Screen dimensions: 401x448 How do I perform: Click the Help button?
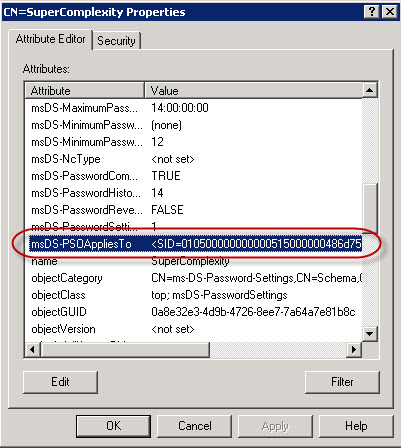[356, 426]
